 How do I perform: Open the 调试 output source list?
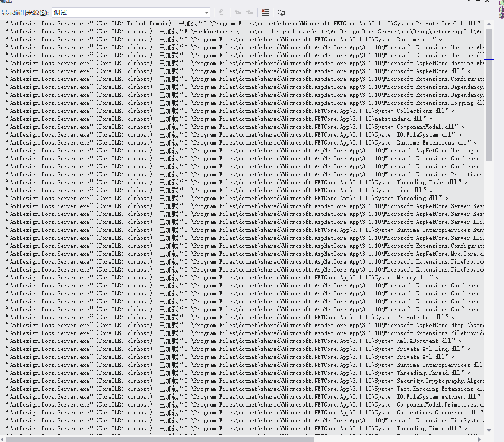[207, 12]
